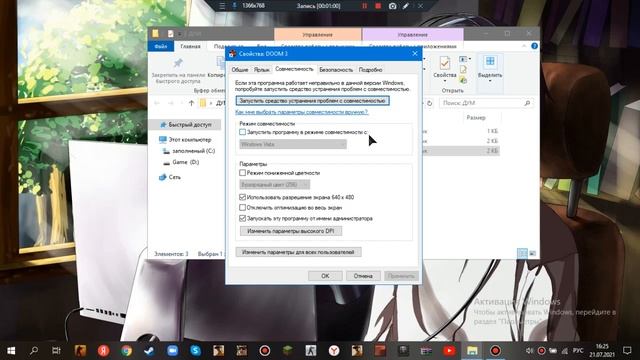
Task: Click the File Explorer taskbar button
Action: (472, 351)
